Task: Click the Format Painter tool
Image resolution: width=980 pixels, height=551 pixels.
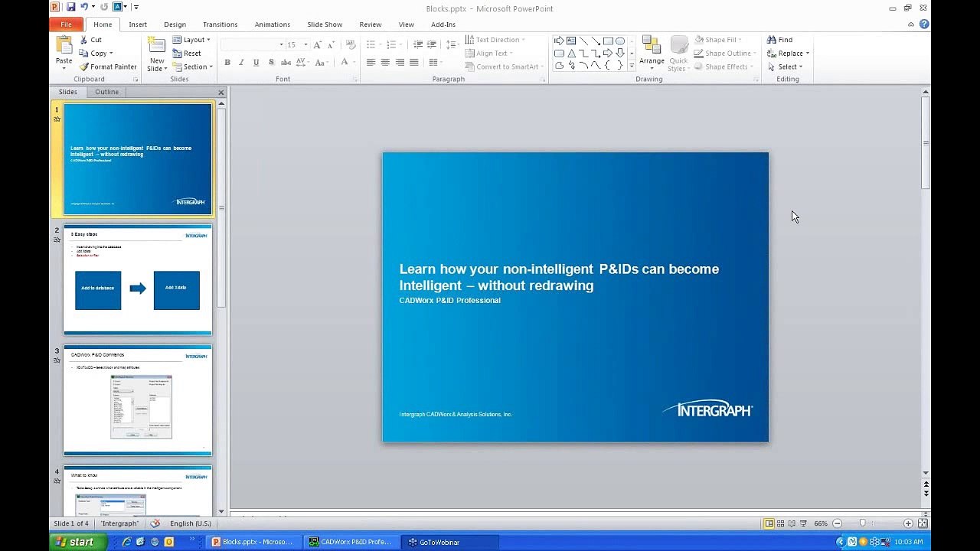Action: [x=107, y=67]
